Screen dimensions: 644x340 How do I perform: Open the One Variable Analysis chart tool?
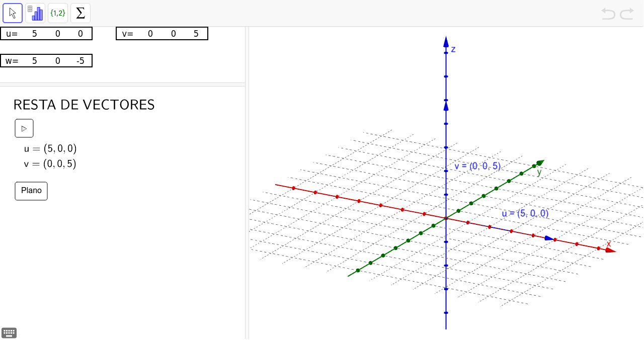click(x=35, y=13)
